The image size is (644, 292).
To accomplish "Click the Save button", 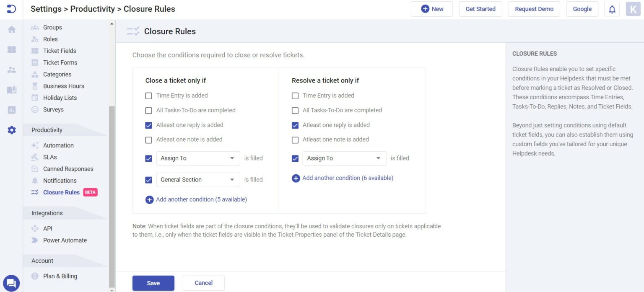I will pos(153,283).
